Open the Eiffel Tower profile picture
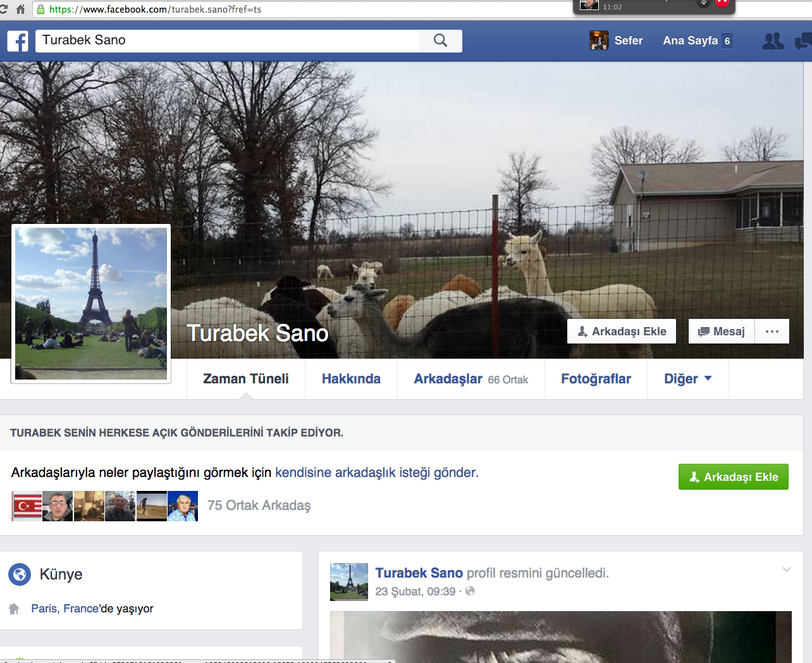The image size is (812, 663). click(91, 304)
